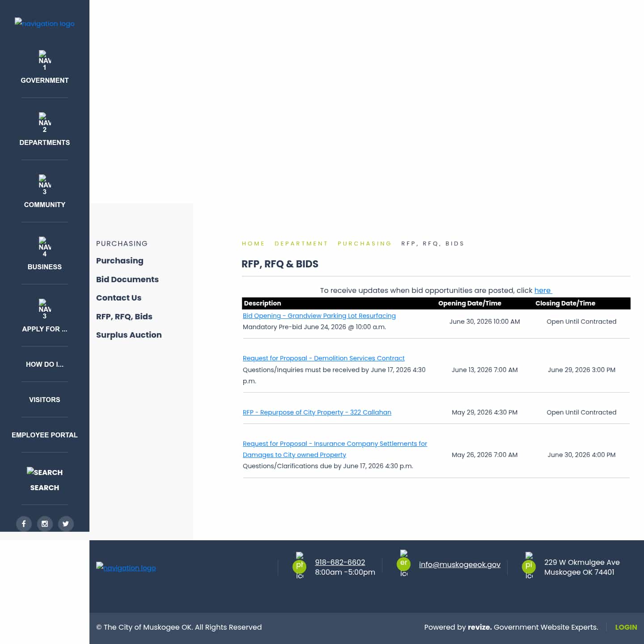644x644 pixels.
Task: Open Surplus Auction side link
Action: (x=129, y=335)
